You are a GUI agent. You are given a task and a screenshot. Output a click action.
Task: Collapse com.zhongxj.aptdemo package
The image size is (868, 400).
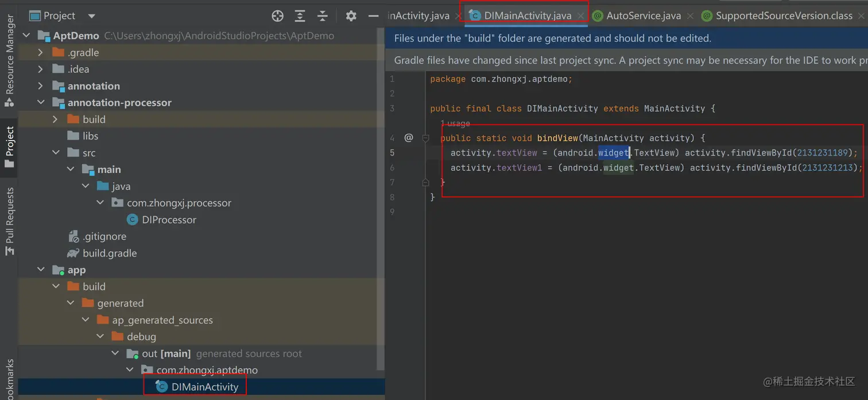[x=130, y=370]
